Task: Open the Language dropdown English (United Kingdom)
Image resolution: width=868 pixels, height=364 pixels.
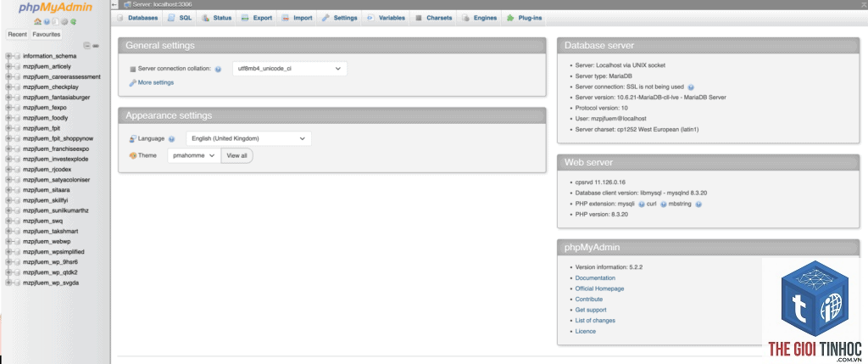Action: (x=248, y=138)
